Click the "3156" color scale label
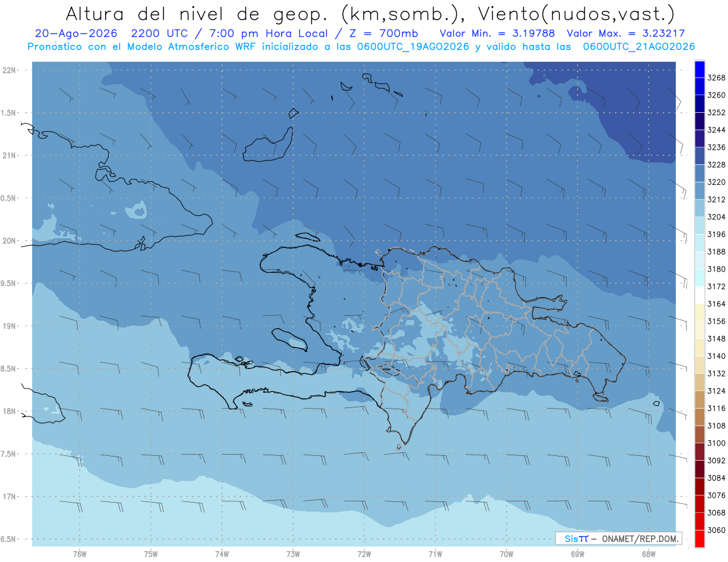 click(716, 321)
